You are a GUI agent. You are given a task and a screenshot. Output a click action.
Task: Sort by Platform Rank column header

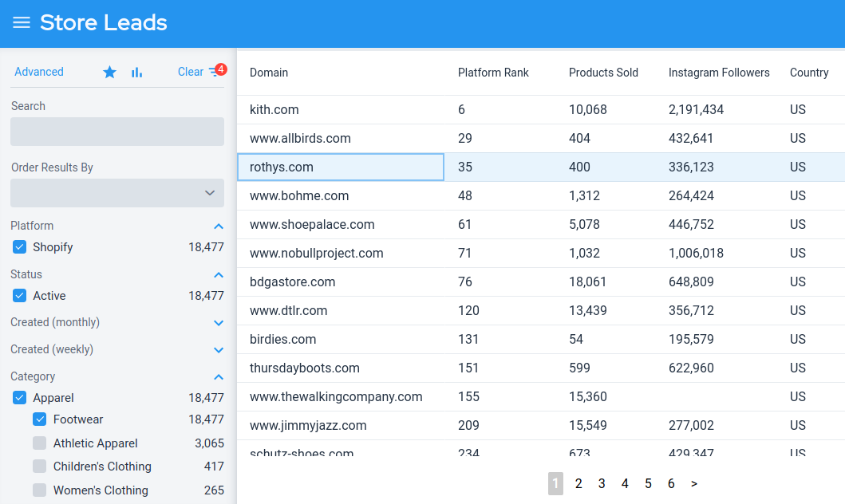coord(493,73)
